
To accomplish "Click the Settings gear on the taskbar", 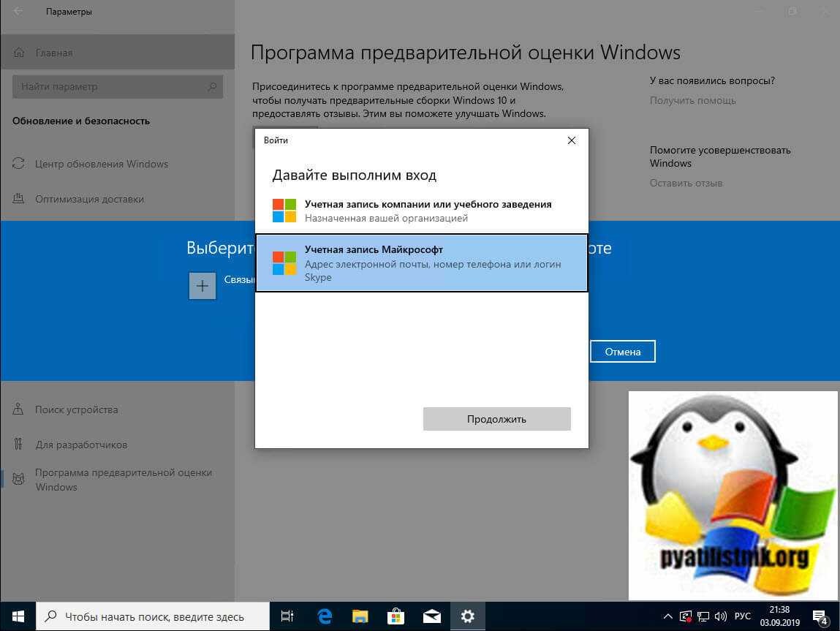I will click(x=468, y=616).
